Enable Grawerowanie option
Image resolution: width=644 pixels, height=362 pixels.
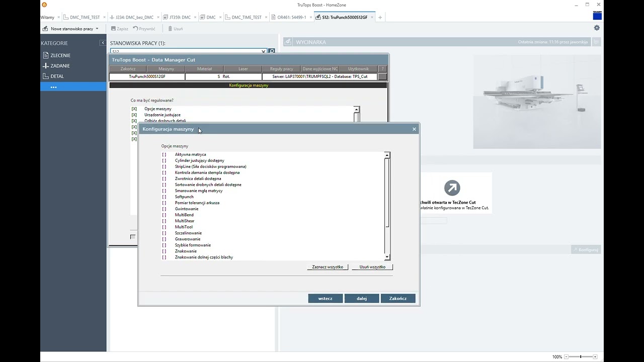pos(164,239)
